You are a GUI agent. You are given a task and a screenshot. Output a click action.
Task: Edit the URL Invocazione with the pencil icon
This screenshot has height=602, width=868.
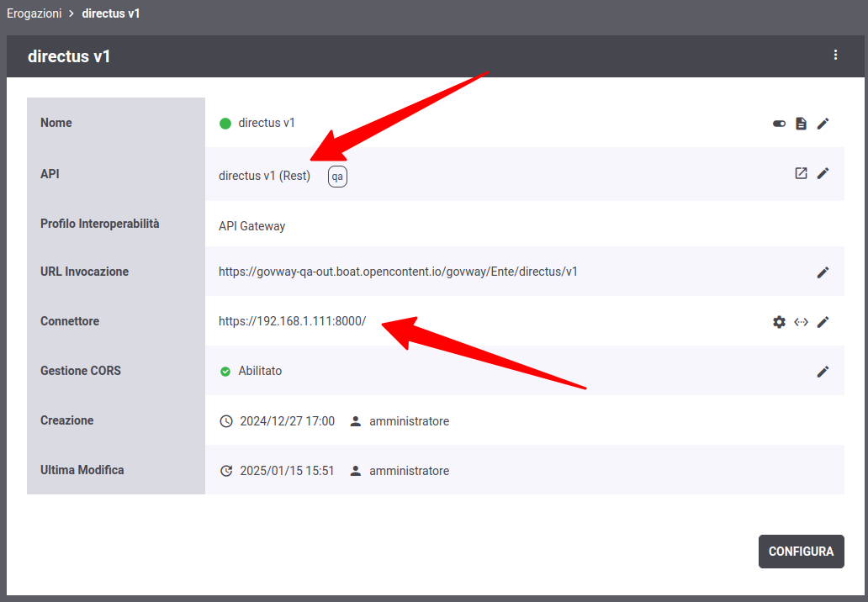click(x=823, y=272)
